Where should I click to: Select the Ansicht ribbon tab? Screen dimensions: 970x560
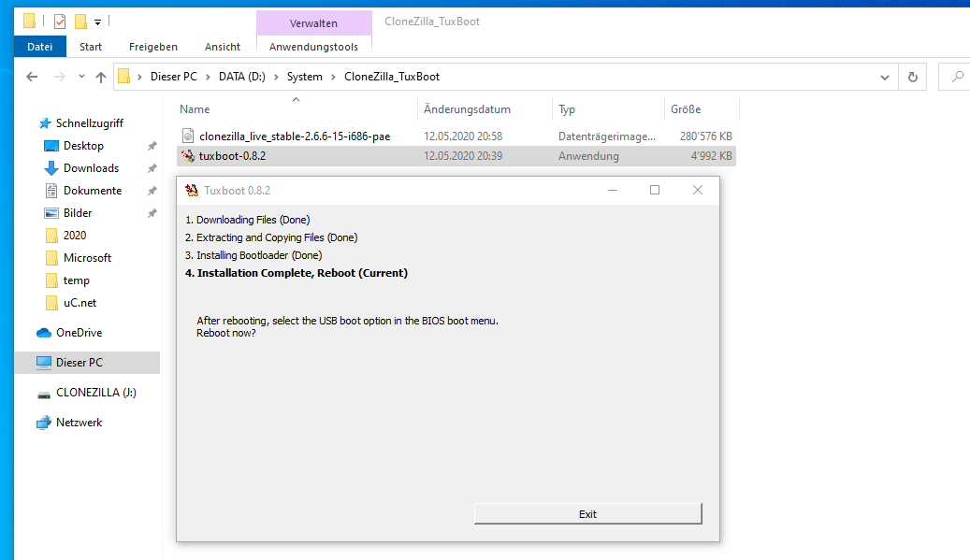click(x=222, y=47)
